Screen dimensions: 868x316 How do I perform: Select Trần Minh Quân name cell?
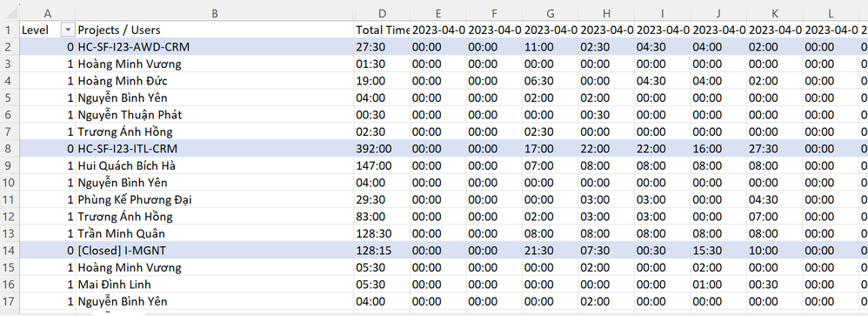[215, 233]
